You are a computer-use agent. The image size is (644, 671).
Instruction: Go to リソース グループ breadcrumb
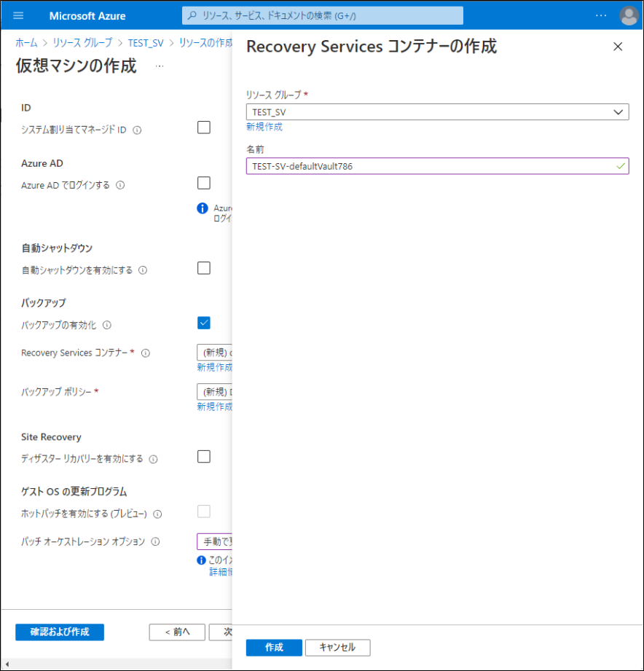[x=82, y=43]
